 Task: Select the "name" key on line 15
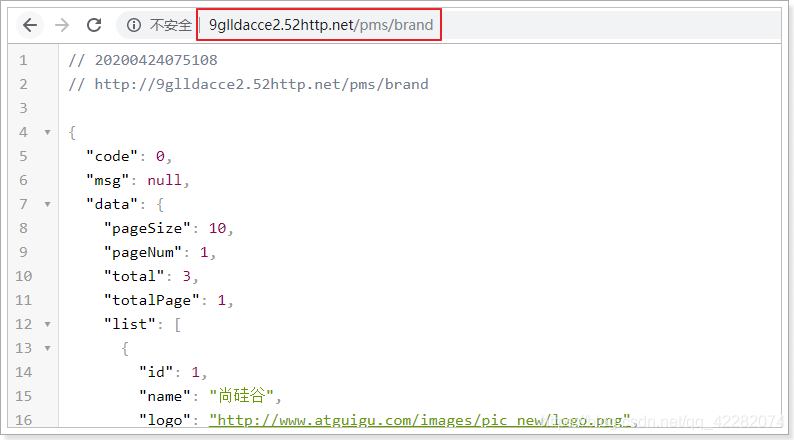pyautogui.click(x=165, y=396)
